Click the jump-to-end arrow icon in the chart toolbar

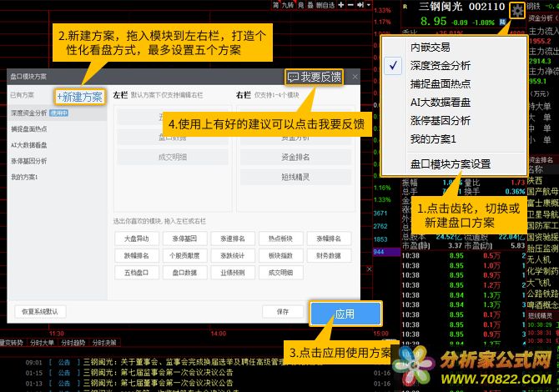(360, 5)
